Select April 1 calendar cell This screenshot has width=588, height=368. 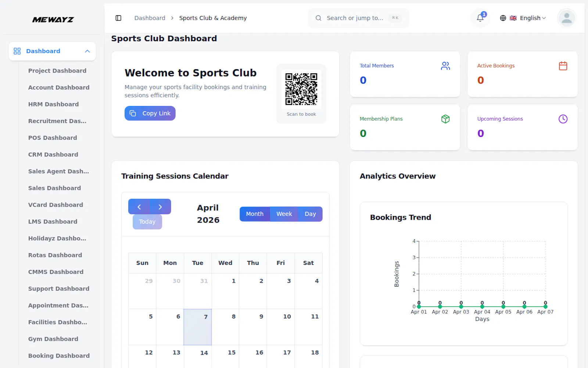[x=225, y=291]
